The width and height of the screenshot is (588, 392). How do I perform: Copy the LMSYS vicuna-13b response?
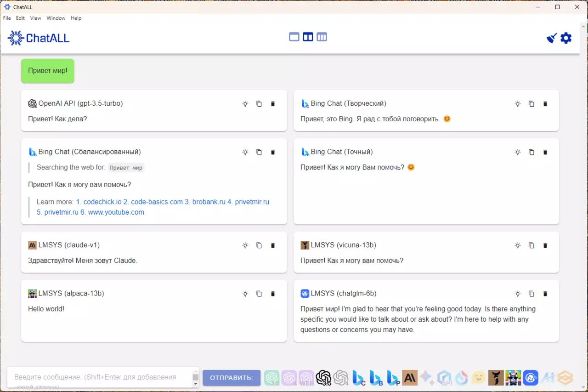531,245
